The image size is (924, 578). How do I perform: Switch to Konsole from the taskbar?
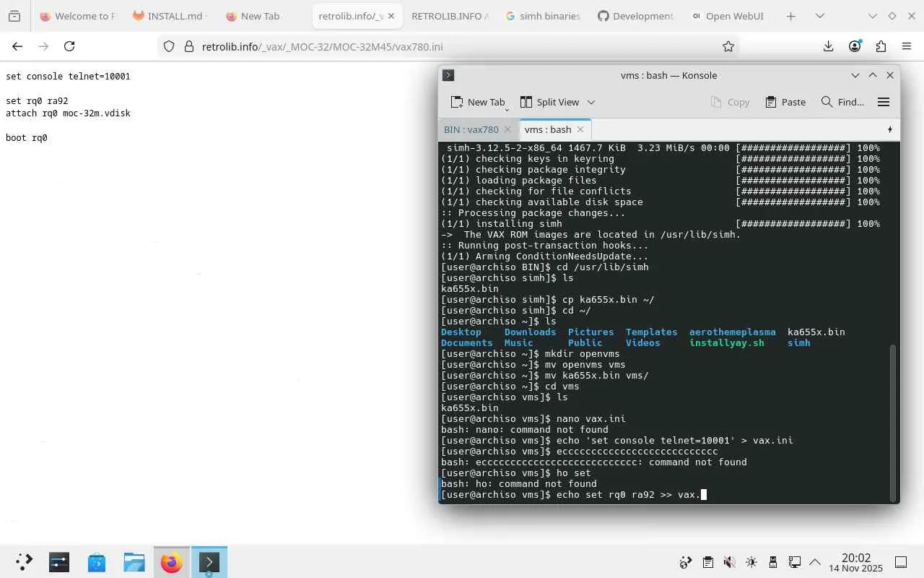click(209, 562)
